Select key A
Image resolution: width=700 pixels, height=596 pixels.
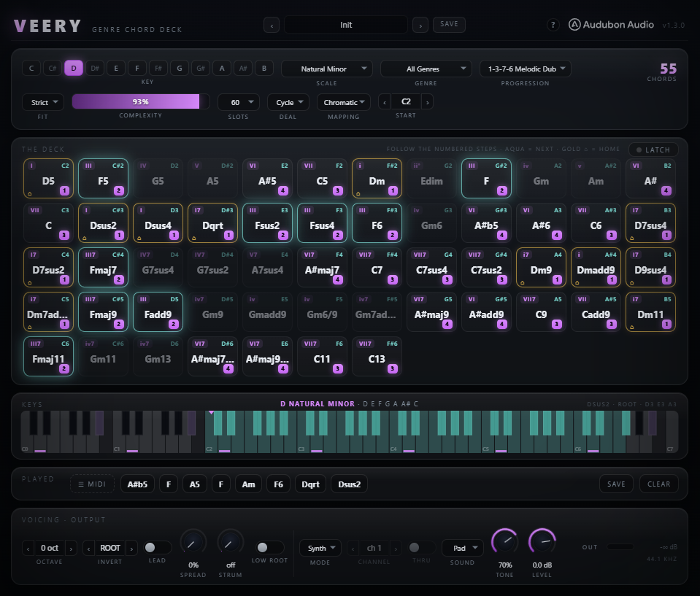(222, 69)
